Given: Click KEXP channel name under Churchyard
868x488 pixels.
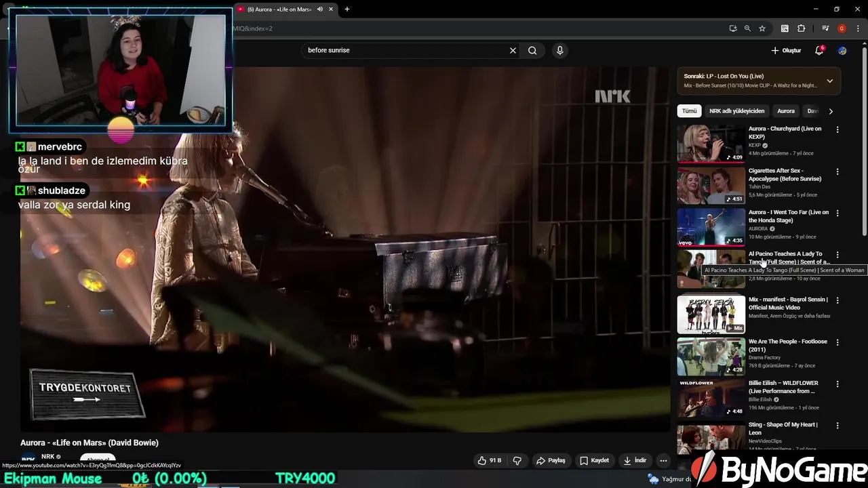Looking at the screenshot, I should (755, 145).
